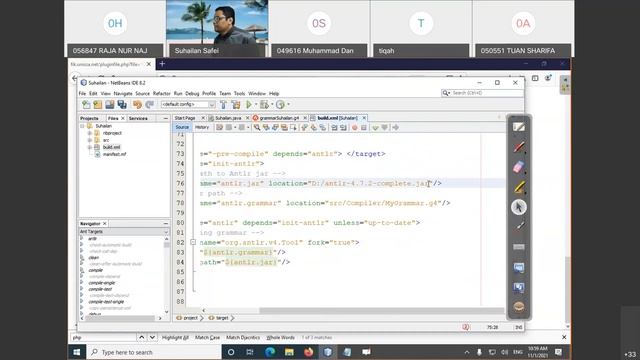Open the Profile Project dropdown arrow
This screenshot has height=360, width=640.
[288, 105]
